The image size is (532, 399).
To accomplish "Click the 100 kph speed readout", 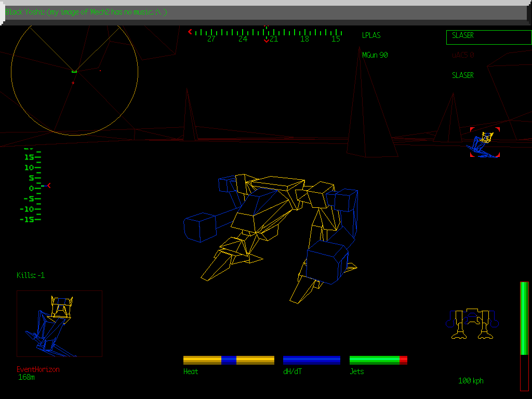I will click(x=470, y=380).
